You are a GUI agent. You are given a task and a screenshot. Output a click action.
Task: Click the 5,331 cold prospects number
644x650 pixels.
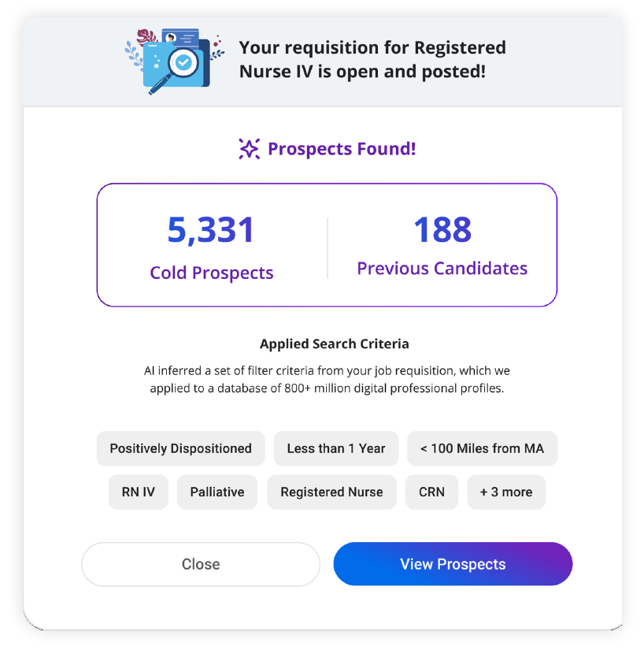click(211, 230)
